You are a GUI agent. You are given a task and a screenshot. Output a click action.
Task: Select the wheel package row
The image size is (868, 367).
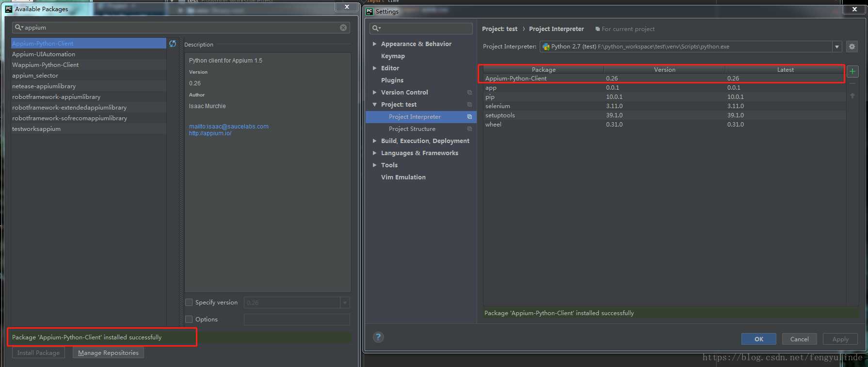point(664,125)
